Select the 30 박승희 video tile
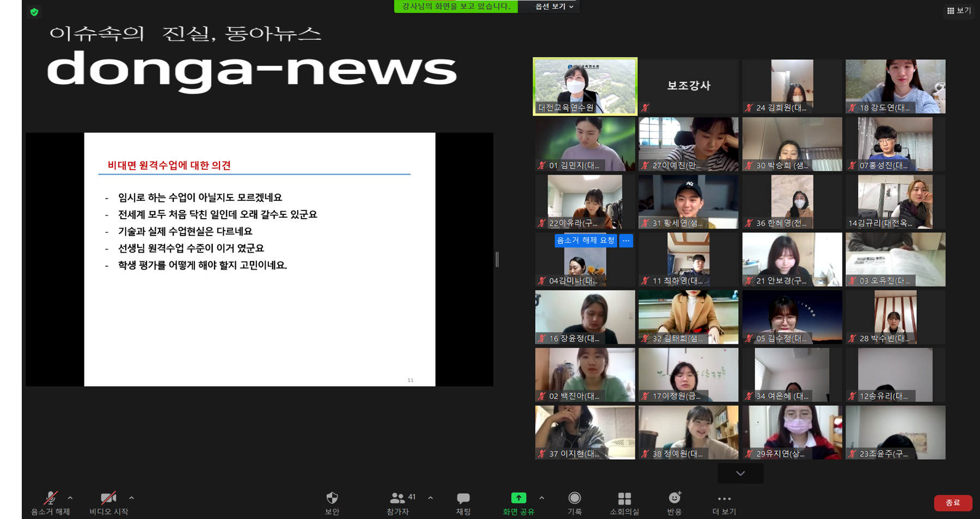 click(792, 144)
